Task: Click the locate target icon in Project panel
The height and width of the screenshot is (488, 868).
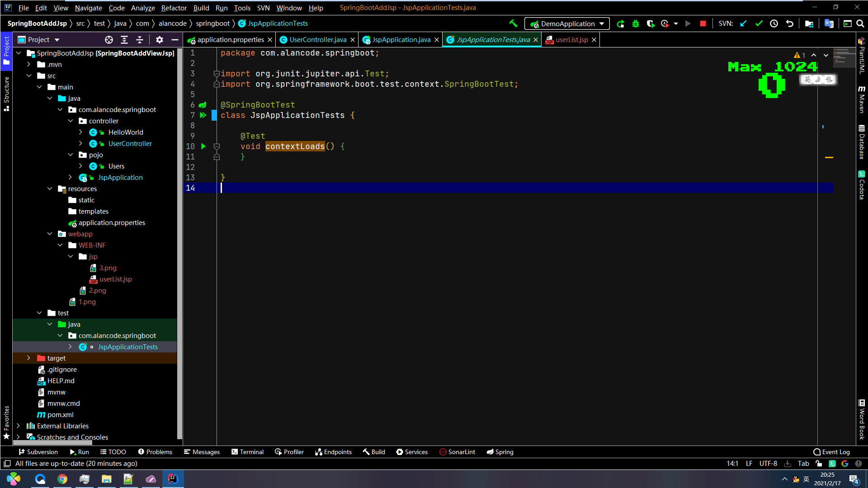Action: click(109, 40)
